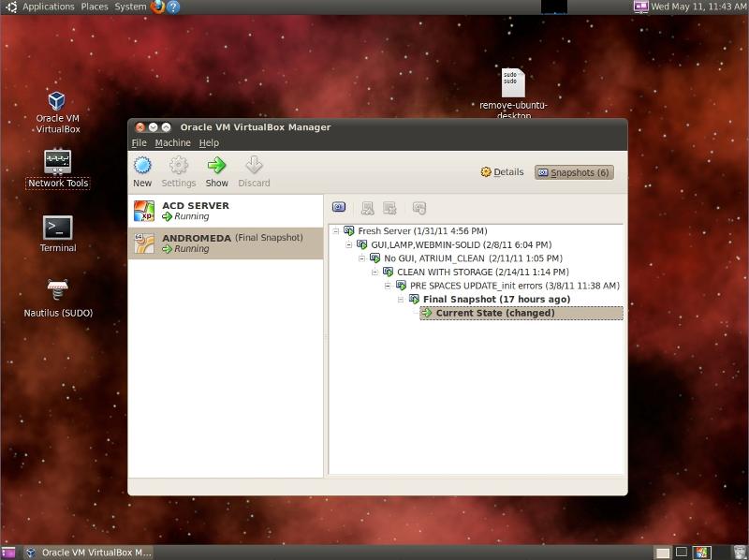The width and height of the screenshot is (749, 560).
Task: Open the File menu
Action: point(139,143)
